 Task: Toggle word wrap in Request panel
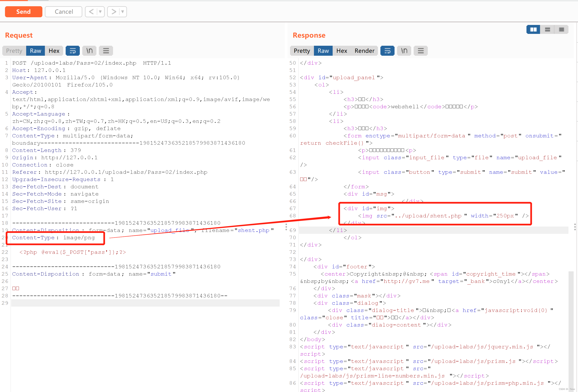pyautogui.click(x=73, y=51)
